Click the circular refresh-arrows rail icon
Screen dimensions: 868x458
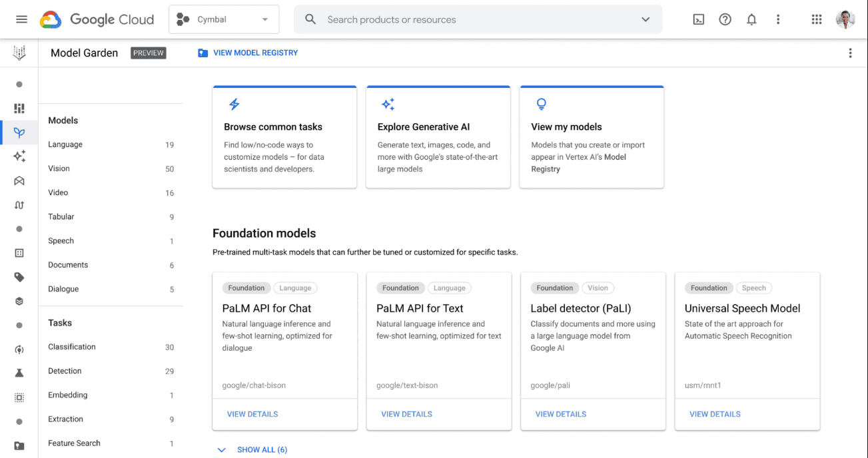pos(19,349)
